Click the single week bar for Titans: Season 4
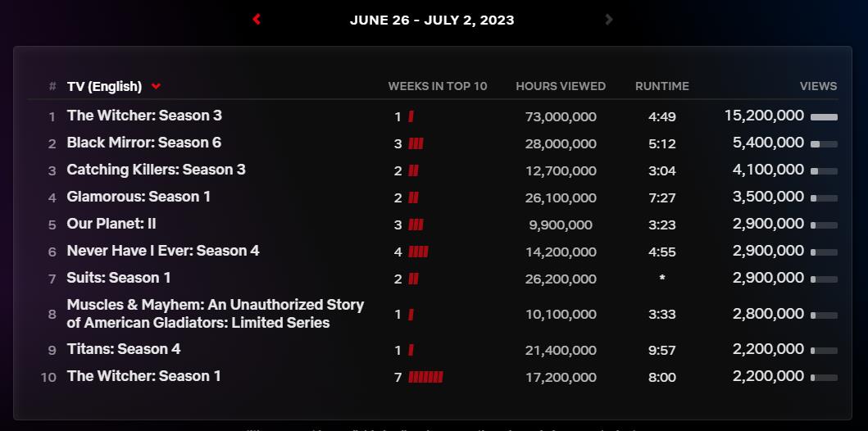Viewport: 868px width, 431px height. point(411,350)
